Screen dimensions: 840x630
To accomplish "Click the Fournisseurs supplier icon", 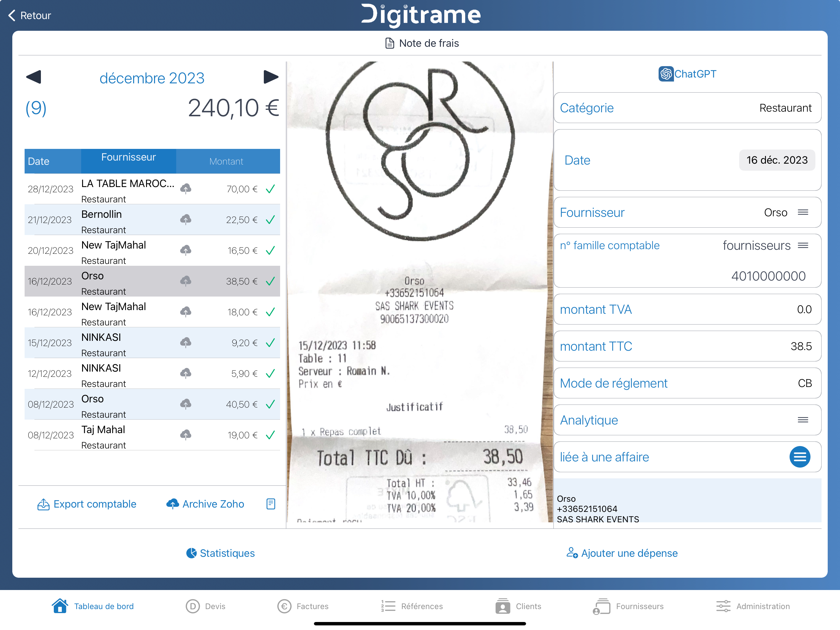I will coord(601,606).
